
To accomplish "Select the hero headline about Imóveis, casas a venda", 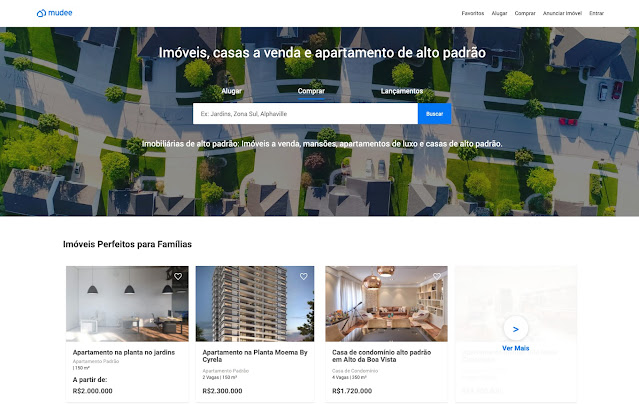I will coord(322,53).
